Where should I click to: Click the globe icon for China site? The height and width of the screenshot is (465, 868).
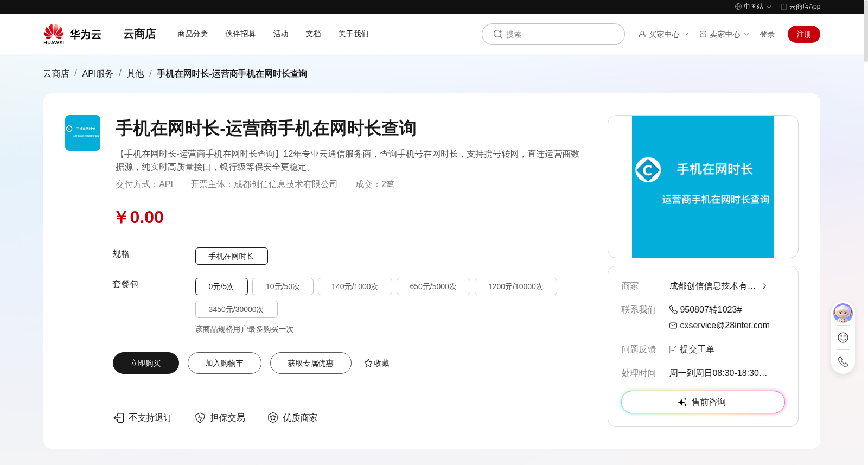[738, 7]
